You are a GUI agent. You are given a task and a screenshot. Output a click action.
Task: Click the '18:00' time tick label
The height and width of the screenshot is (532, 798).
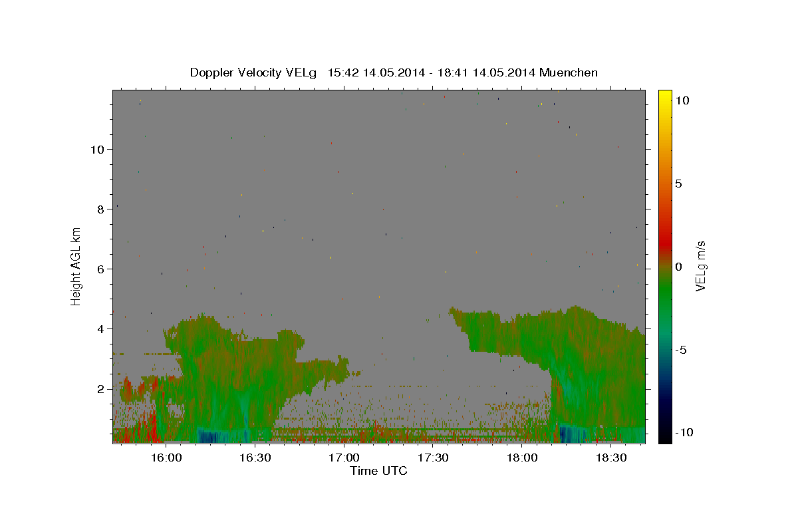(x=522, y=458)
